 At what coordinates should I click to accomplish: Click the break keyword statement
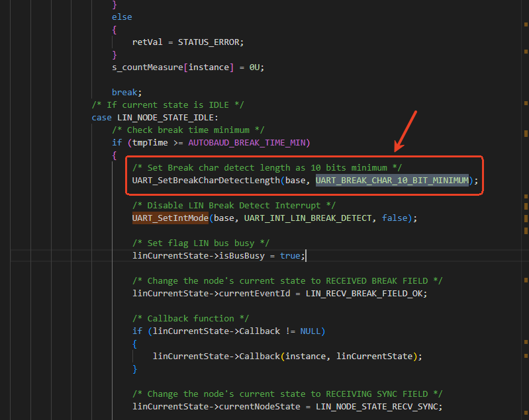124,92
